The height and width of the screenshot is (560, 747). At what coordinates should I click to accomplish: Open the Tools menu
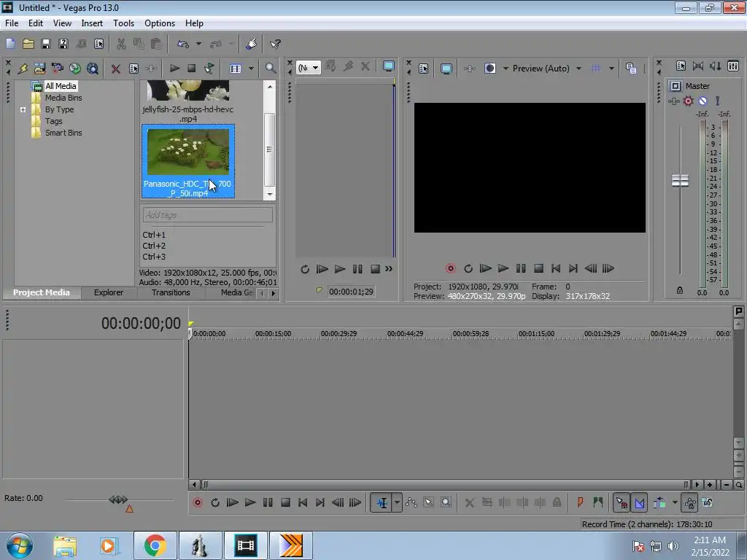[123, 23]
